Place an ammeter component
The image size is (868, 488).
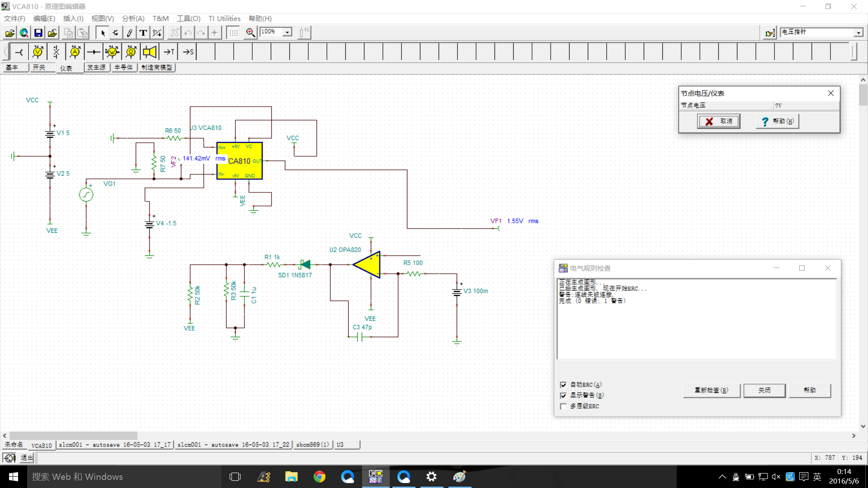pos(75,52)
